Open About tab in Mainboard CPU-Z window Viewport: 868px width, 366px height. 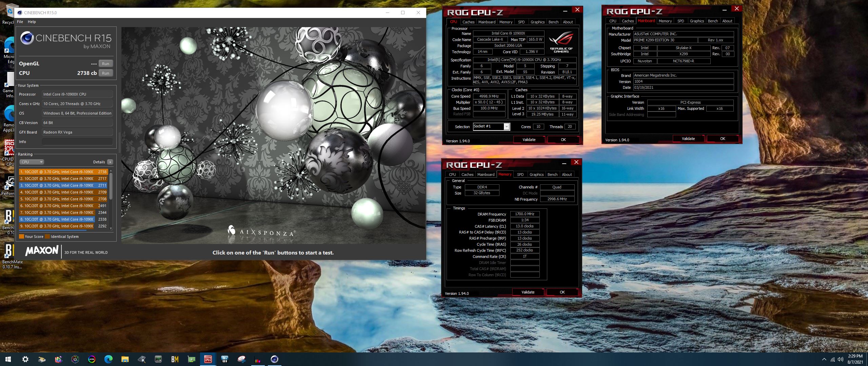pos(727,21)
